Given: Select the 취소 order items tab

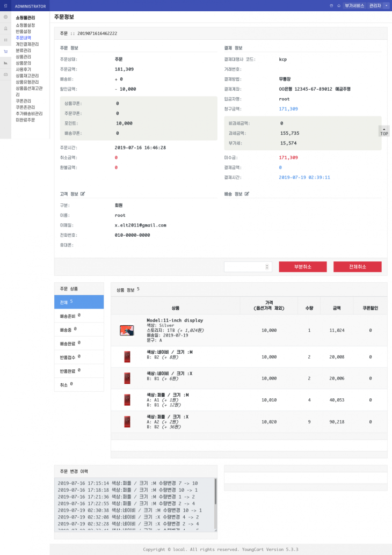Looking at the screenshot, I should (79, 384).
